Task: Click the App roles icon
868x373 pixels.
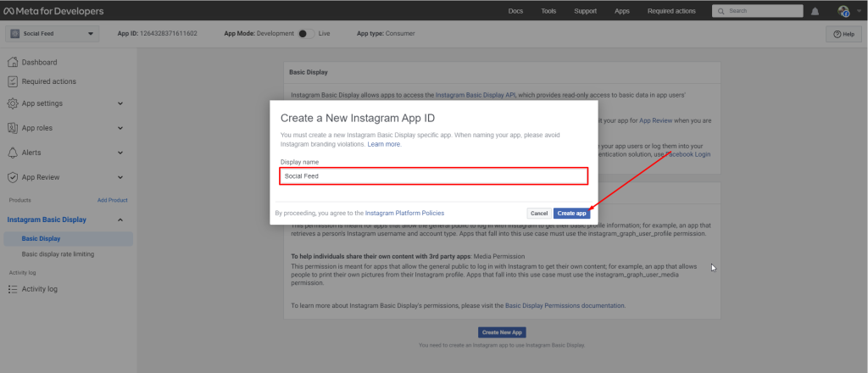Action: pyautogui.click(x=13, y=128)
